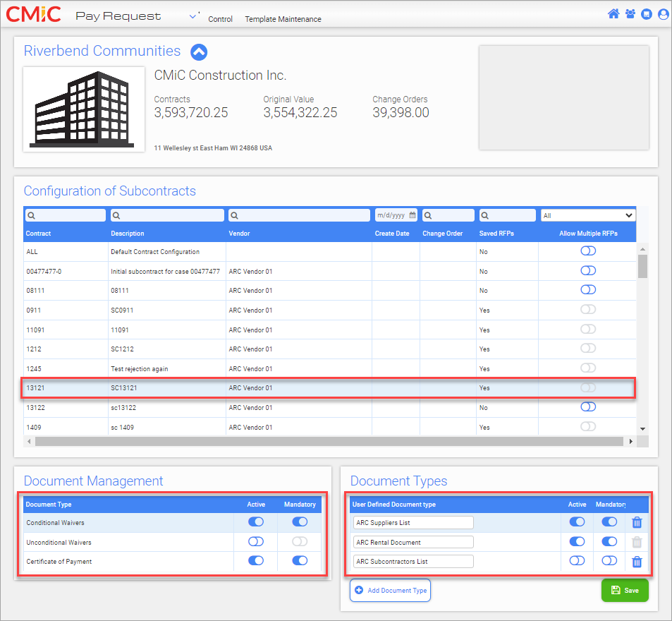
Task: Toggle Allow Multiple RFPs for contract 08111
Action: pyautogui.click(x=587, y=290)
